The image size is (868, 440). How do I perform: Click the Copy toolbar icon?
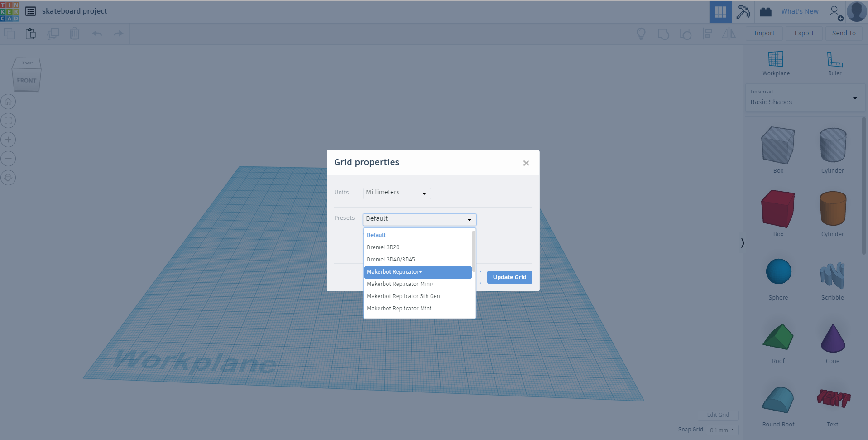10,34
